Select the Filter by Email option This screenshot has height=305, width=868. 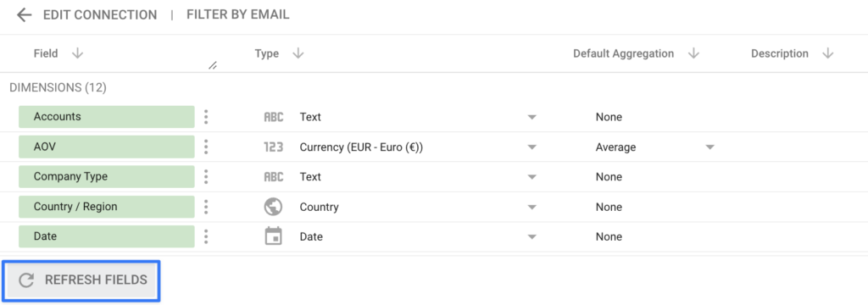coord(238,14)
